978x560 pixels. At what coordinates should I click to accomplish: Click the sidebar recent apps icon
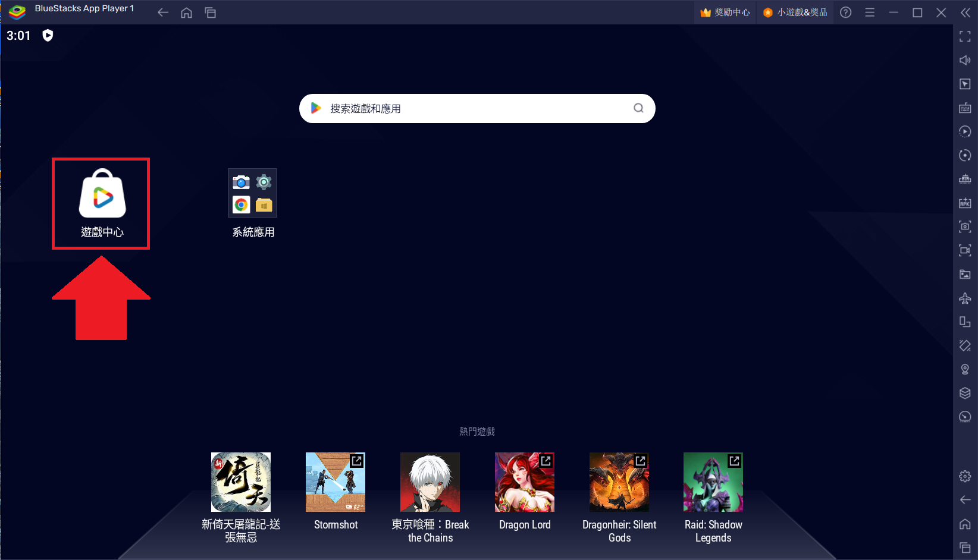coord(965,548)
